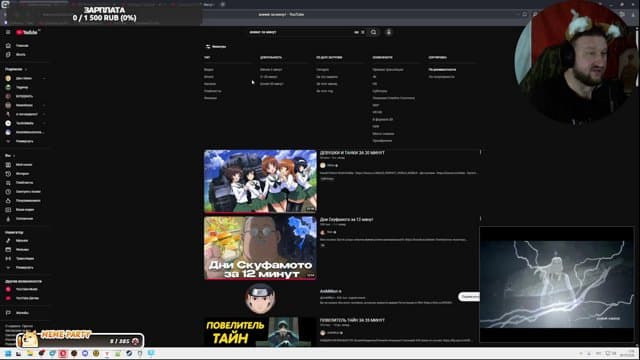
Task: Select duration Более 20 минут
Action: [x=271, y=84]
